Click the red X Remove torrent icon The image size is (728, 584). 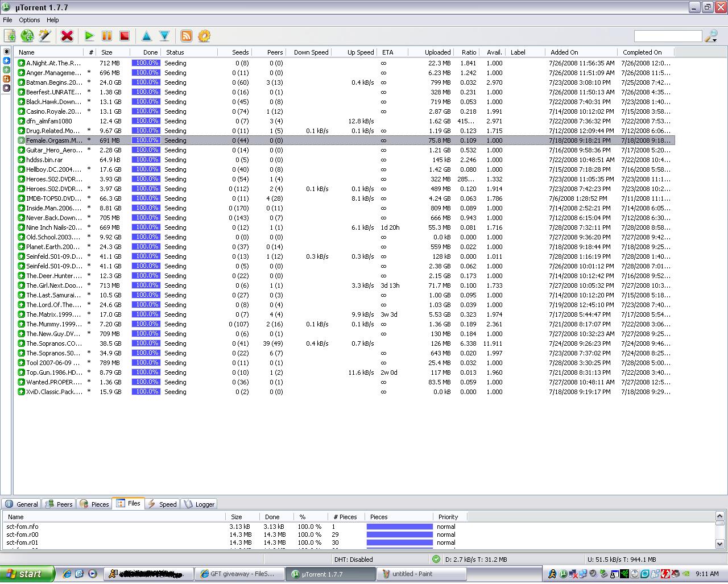[x=67, y=36]
